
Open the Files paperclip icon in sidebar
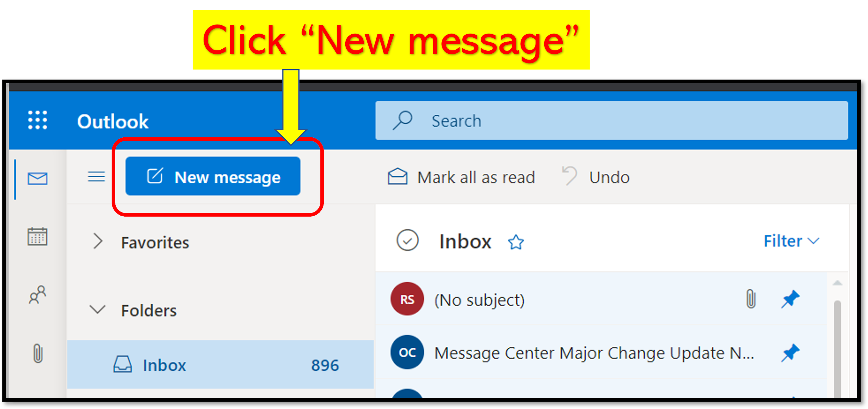[38, 353]
